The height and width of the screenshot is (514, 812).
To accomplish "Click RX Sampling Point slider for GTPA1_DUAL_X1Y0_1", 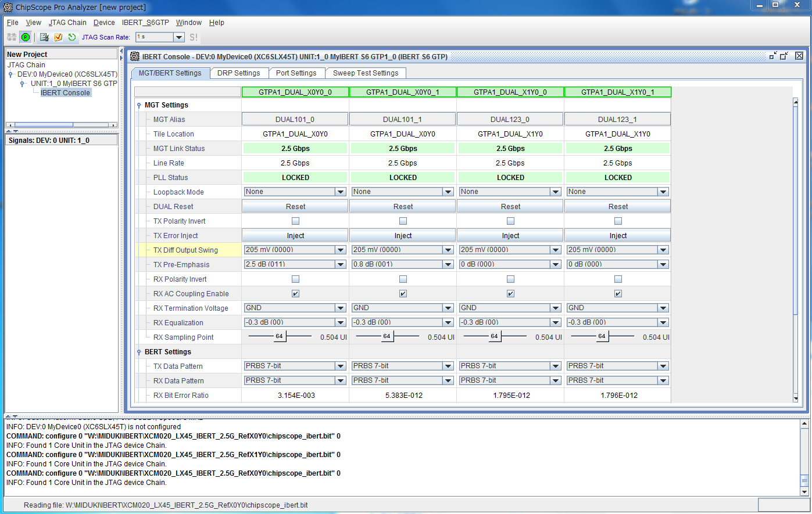I will point(602,336).
